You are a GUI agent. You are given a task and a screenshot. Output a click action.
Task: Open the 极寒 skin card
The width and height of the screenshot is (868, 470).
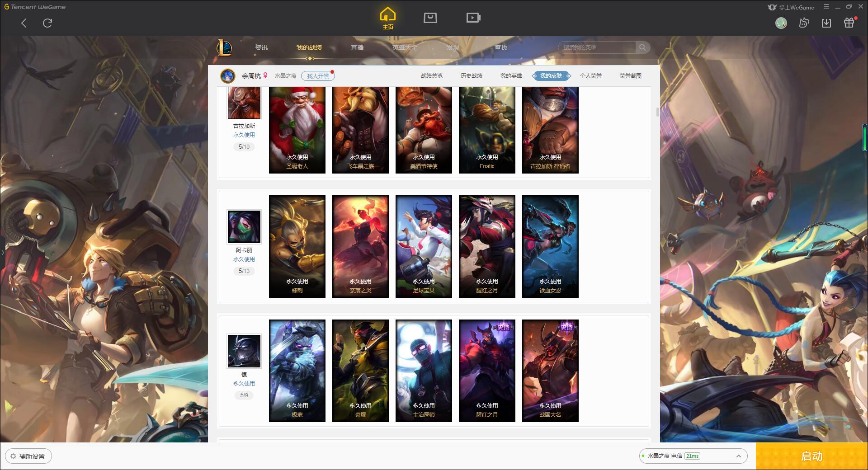click(297, 371)
